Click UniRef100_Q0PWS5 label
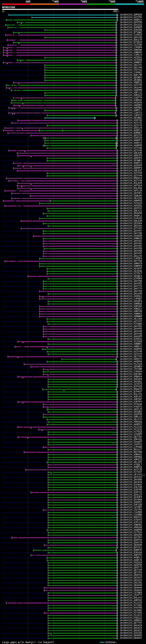 (131, 27)
